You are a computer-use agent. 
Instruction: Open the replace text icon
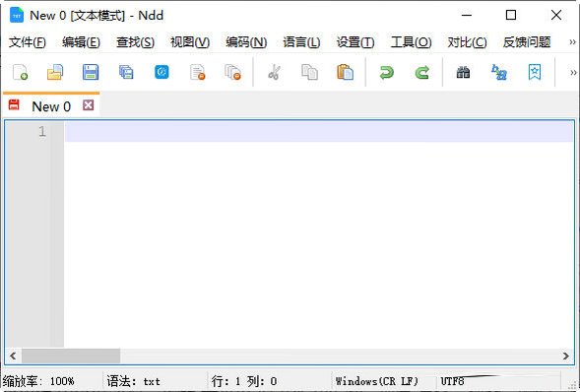[498, 72]
